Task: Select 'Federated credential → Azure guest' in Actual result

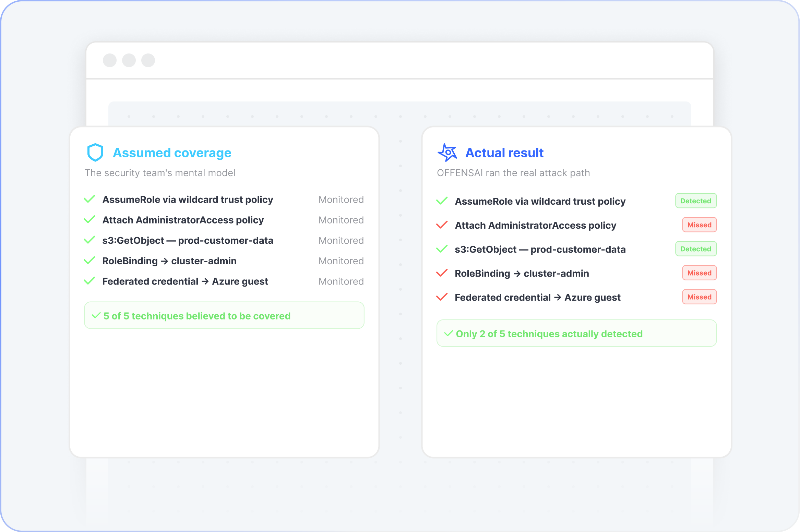Action: pyautogui.click(x=538, y=298)
